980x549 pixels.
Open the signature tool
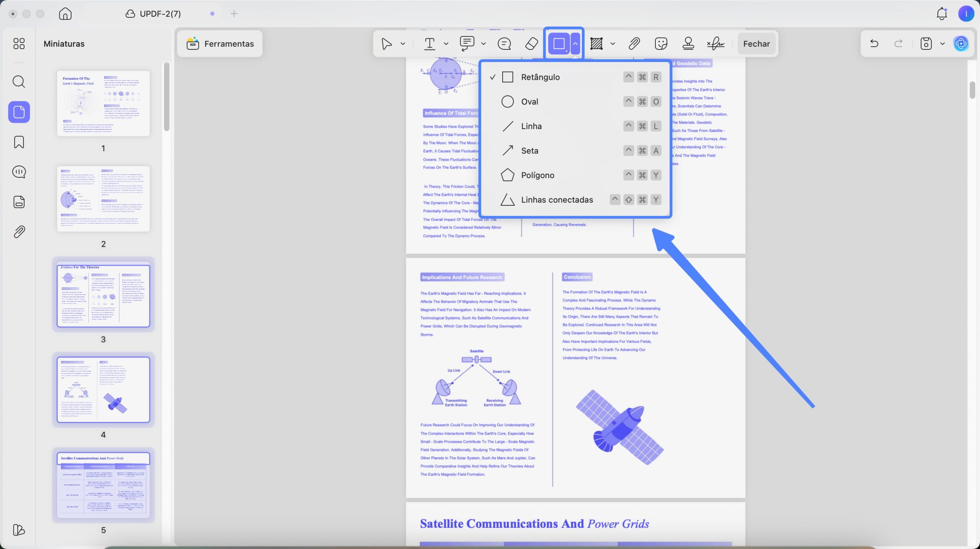click(715, 44)
